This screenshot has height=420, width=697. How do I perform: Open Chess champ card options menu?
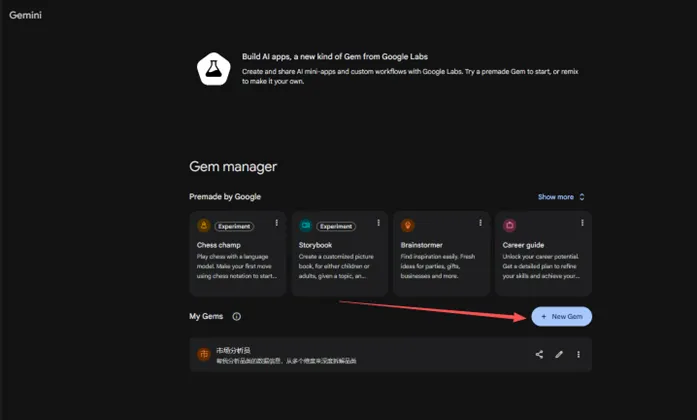276,223
